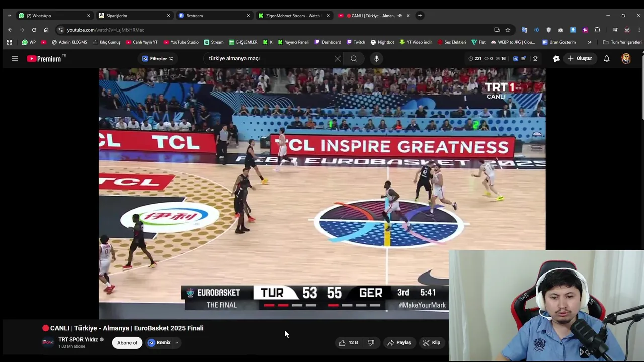The image size is (644, 362).
Task: Clear the search query with X
Action: (x=338, y=59)
